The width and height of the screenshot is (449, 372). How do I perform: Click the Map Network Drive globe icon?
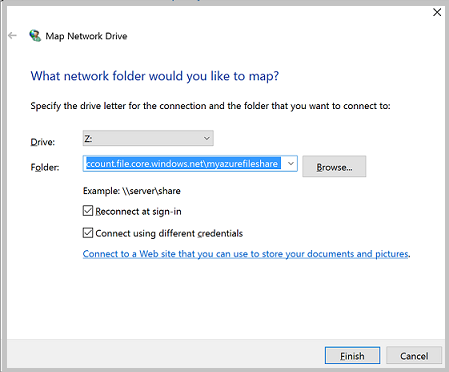tap(35, 36)
